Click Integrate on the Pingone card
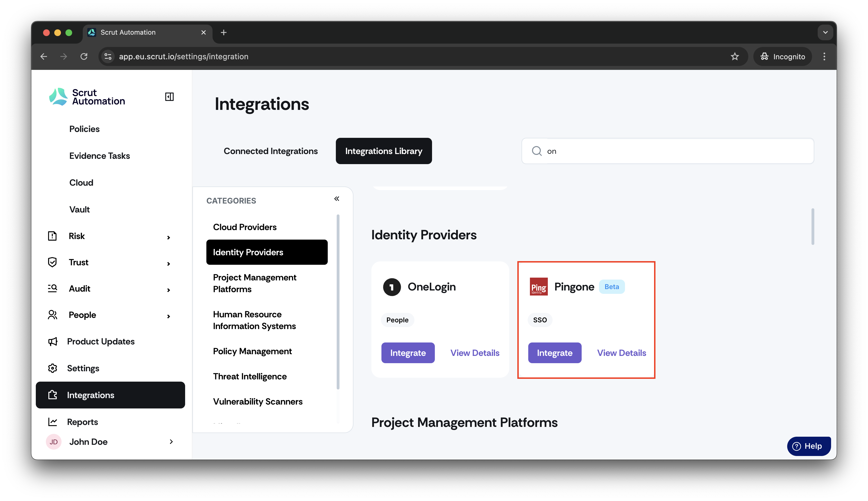The width and height of the screenshot is (868, 501). (555, 353)
